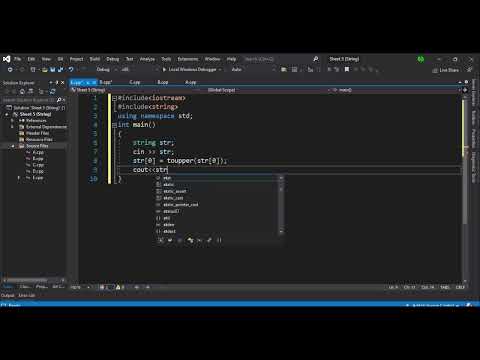Screen dimensions: 480x360
Task: Click the Live Share button
Action: pos(446,70)
